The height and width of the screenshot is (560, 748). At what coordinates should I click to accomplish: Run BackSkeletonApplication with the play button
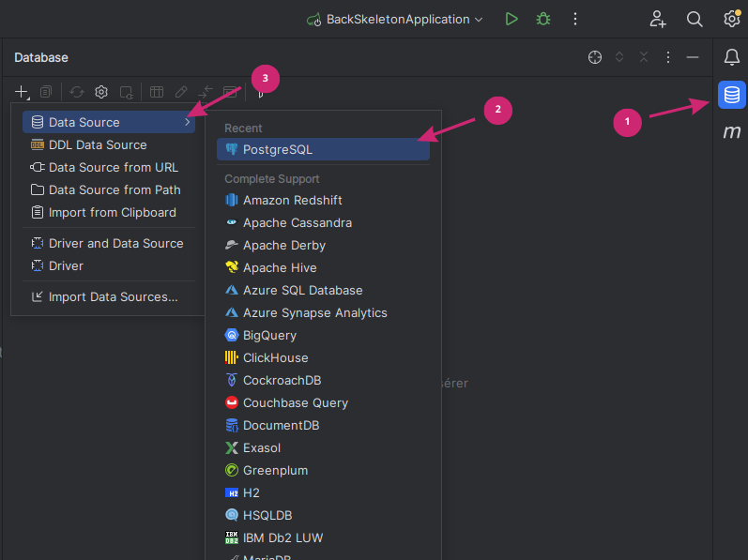pyautogui.click(x=511, y=19)
